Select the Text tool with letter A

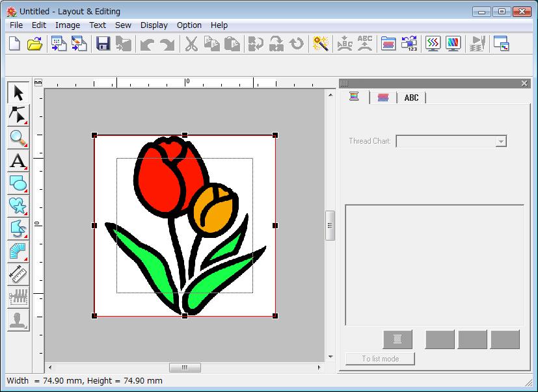pos(18,161)
